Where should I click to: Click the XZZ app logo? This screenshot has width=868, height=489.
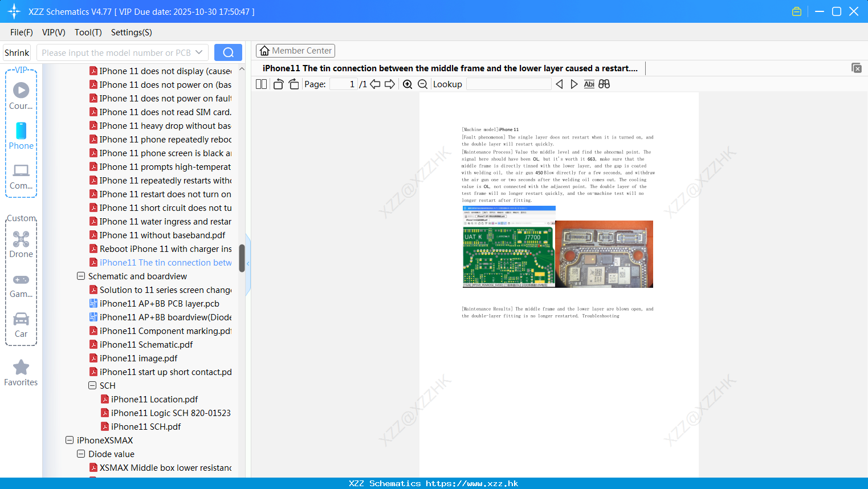(14, 11)
